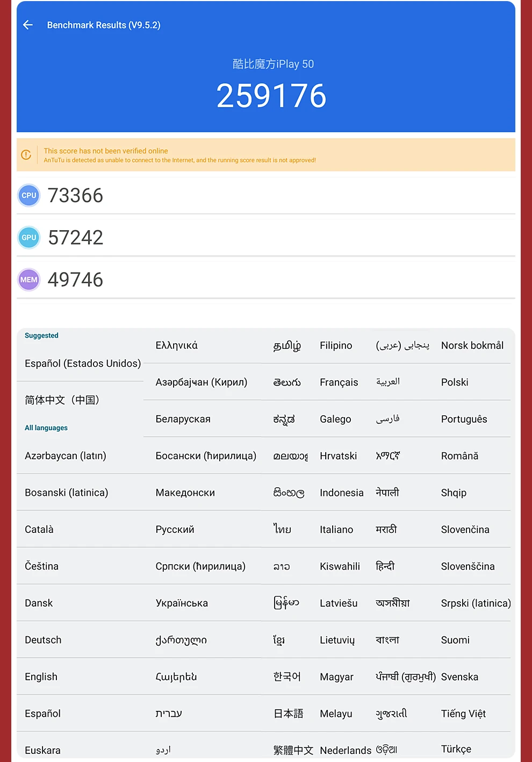532x762 pixels.
Task: Select Română language
Action: click(x=459, y=456)
